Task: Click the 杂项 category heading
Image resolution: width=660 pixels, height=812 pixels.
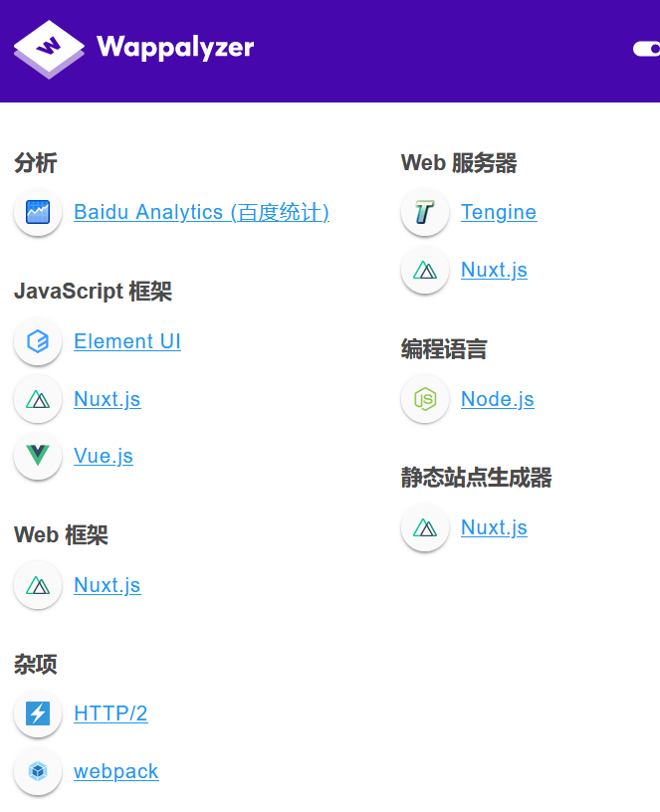Action: pyautogui.click(x=35, y=664)
